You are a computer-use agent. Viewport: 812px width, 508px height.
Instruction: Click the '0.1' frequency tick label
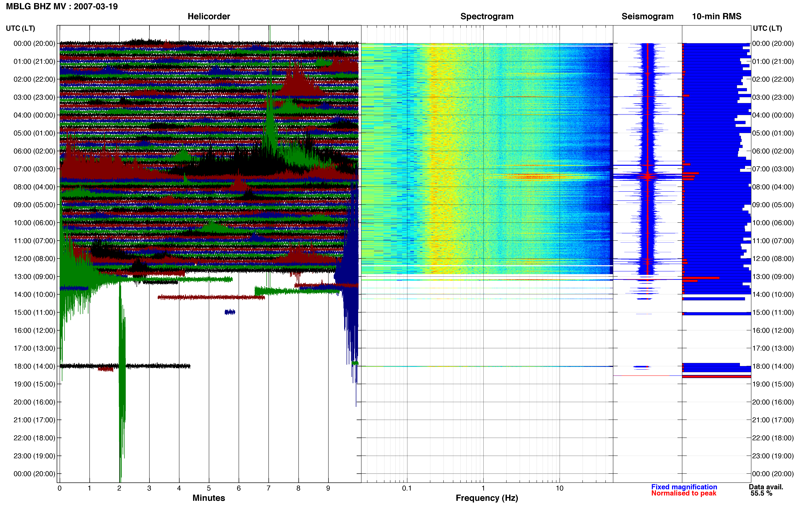[x=407, y=488]
